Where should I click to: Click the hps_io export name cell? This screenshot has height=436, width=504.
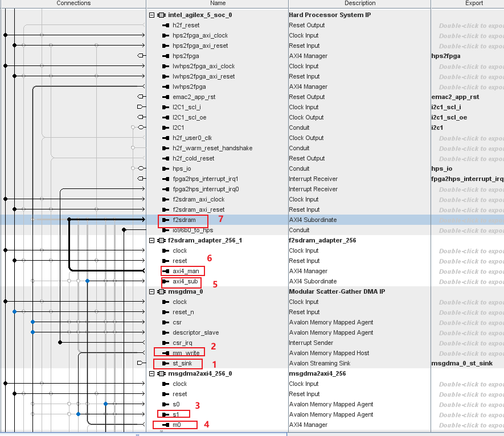pos(442,168)
